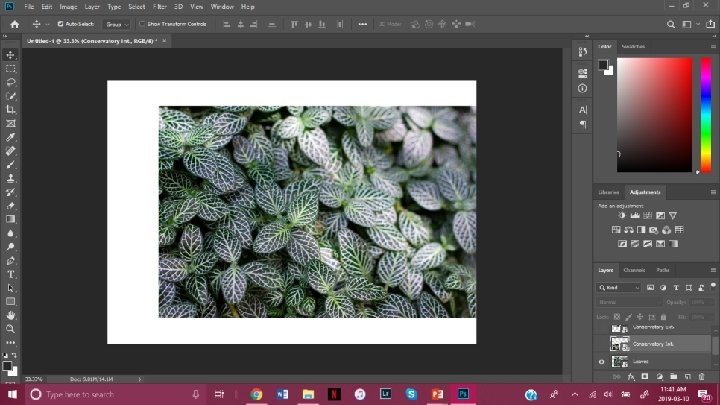
Task: Open the Fill dropdown
Action: pyautogui.click(x=700, y=317)
